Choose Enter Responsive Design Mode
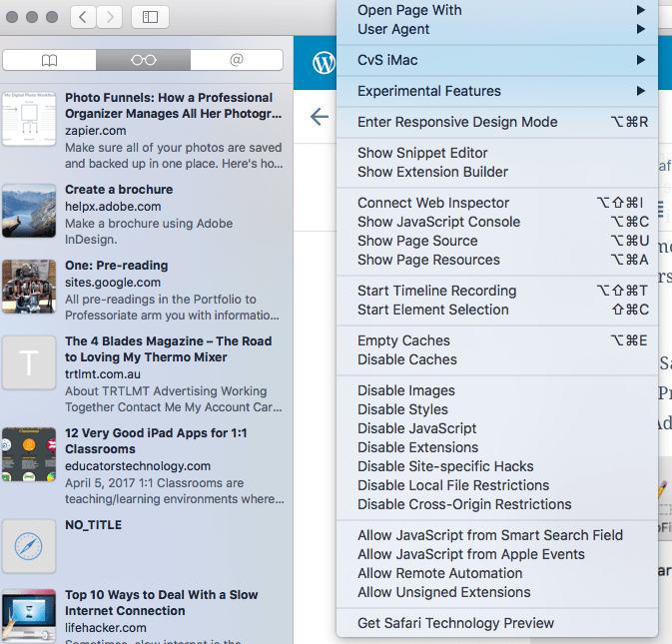 pos(457,122)
